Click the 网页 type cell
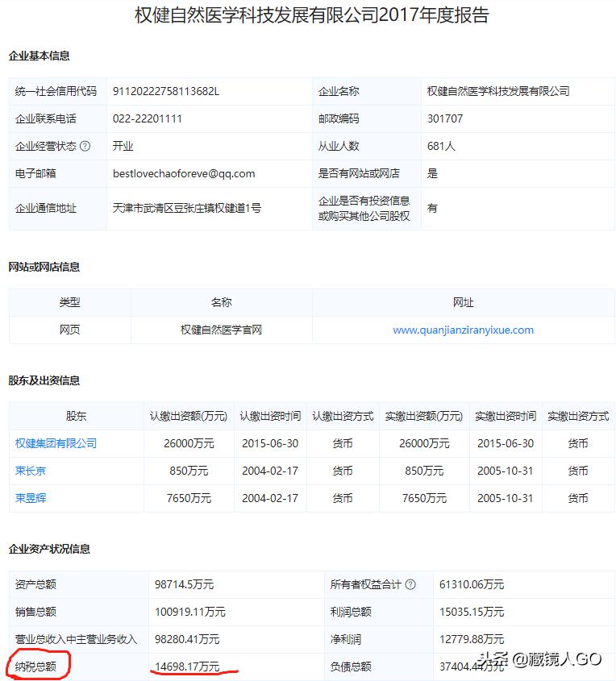This screenshot has width=616, height=681. tap(69, 330)
